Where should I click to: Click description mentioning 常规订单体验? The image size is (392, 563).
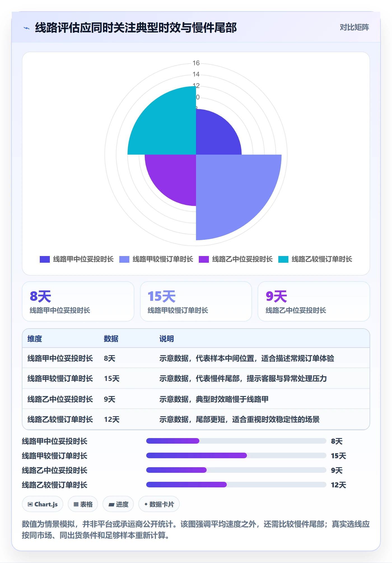247,358
